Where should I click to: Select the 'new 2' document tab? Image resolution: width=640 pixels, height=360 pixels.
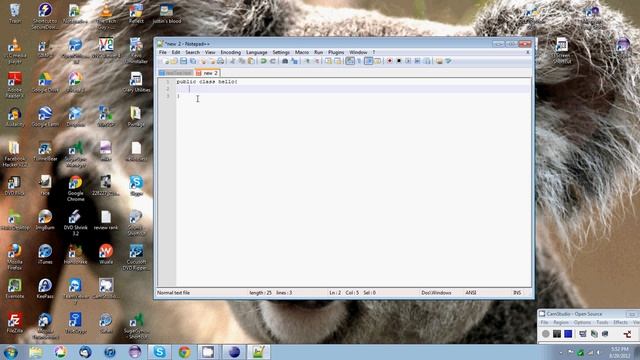tap(207, 73)
